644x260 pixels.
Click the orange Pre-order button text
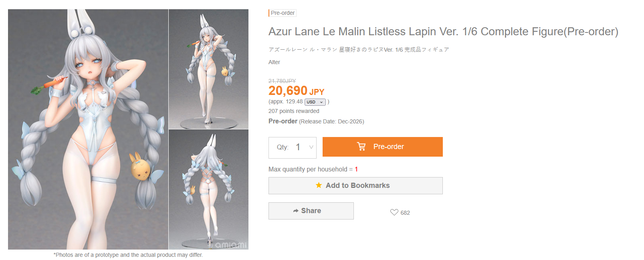[388, 147]
